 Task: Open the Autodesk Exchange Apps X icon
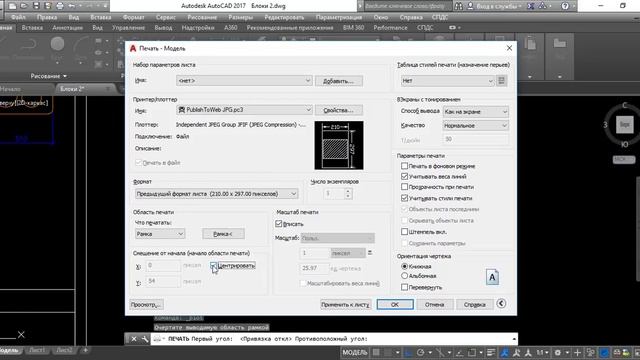tap(531, 6)
